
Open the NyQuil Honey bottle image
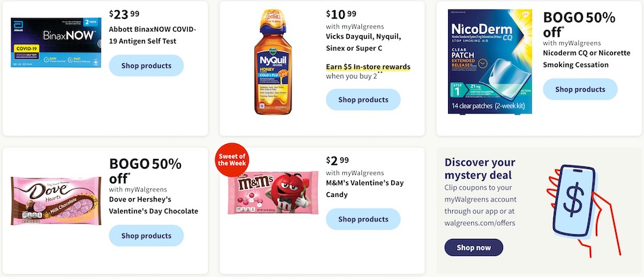273,62
